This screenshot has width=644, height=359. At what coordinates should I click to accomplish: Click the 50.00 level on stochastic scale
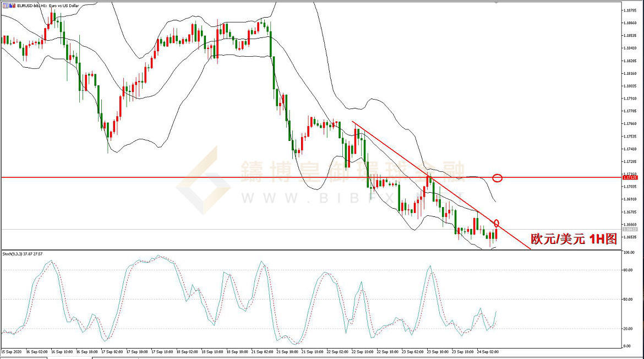pos(627,299)
